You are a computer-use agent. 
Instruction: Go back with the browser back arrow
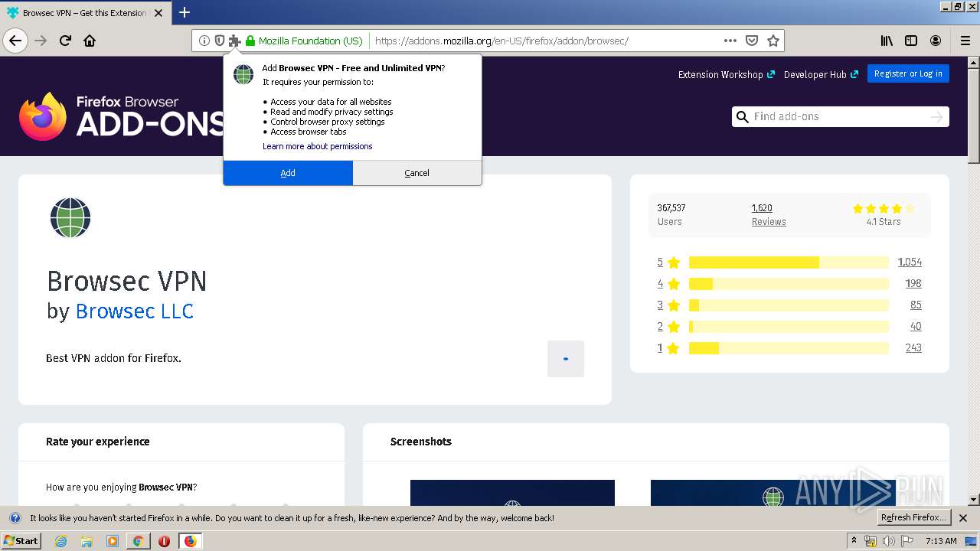click(15, 41)
